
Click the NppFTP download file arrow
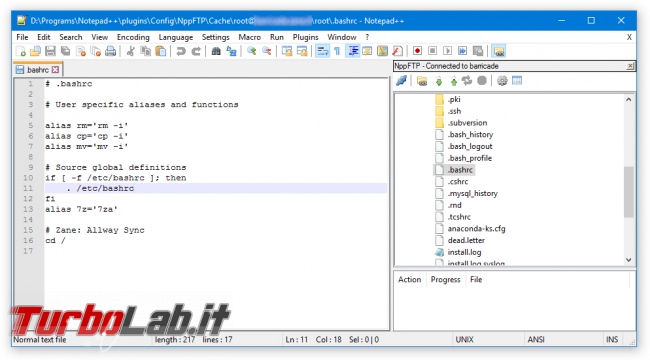coord(439,81)
